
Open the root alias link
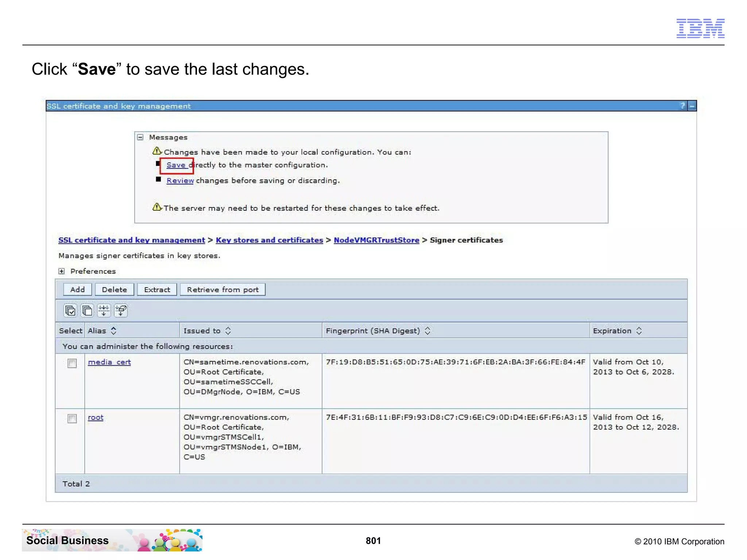(x=96, y=417)
